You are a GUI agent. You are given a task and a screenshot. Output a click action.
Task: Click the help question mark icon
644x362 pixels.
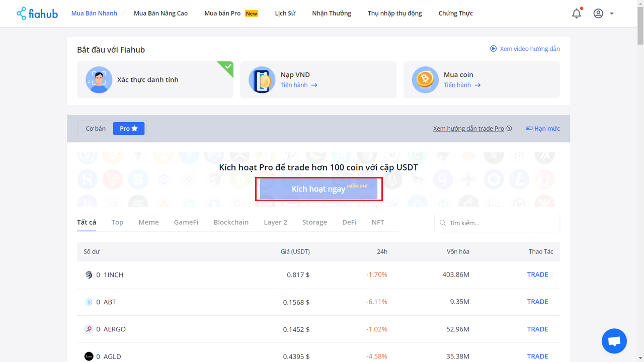pyautogui.click(x=509, y=128)
